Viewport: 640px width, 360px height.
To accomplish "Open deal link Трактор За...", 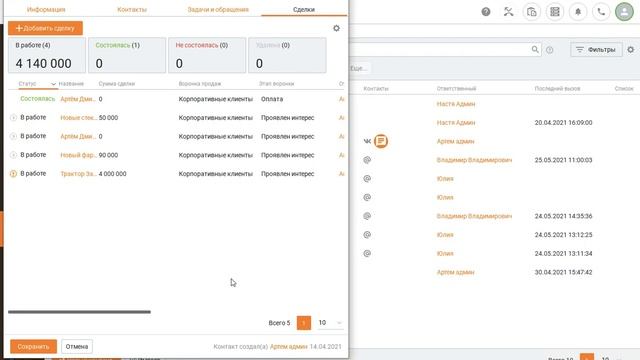I will (78, 174).
